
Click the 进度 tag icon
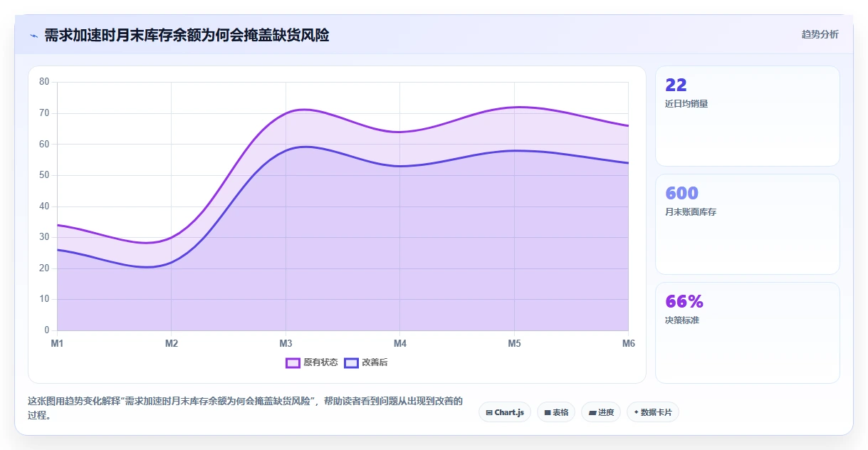click(592, 412)
